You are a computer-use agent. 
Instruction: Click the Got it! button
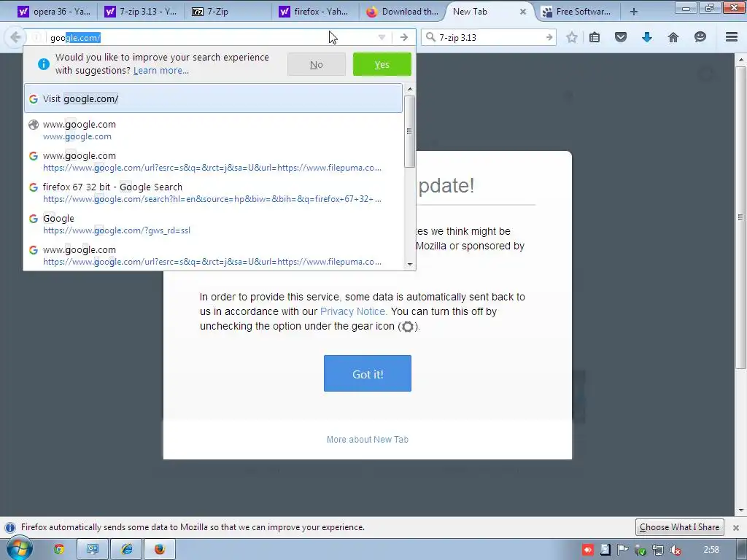coord(368,374)
